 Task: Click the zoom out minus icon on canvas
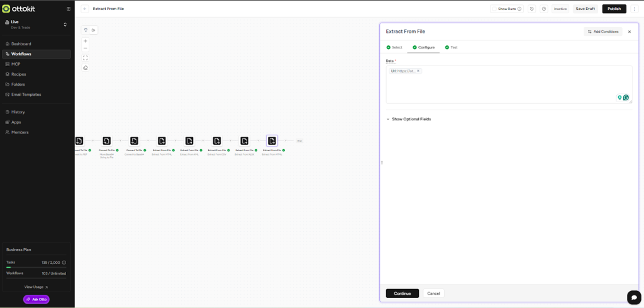(86, 48)
